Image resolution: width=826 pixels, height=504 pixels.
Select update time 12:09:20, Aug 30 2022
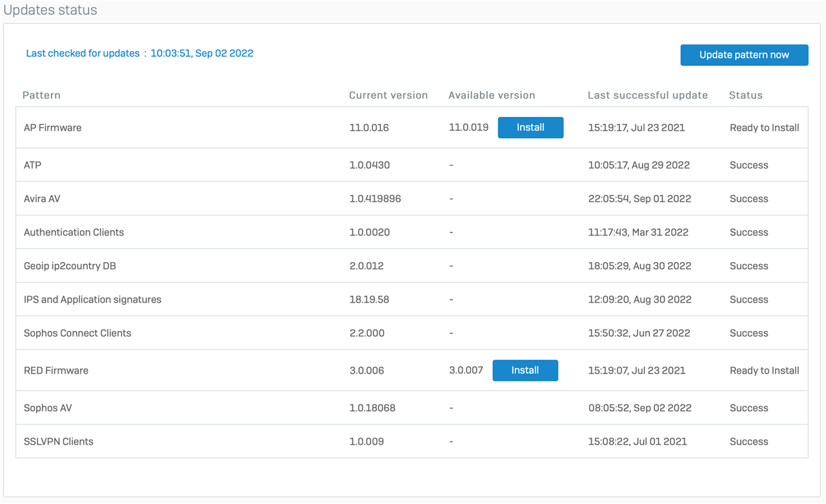tap(640, 299)
